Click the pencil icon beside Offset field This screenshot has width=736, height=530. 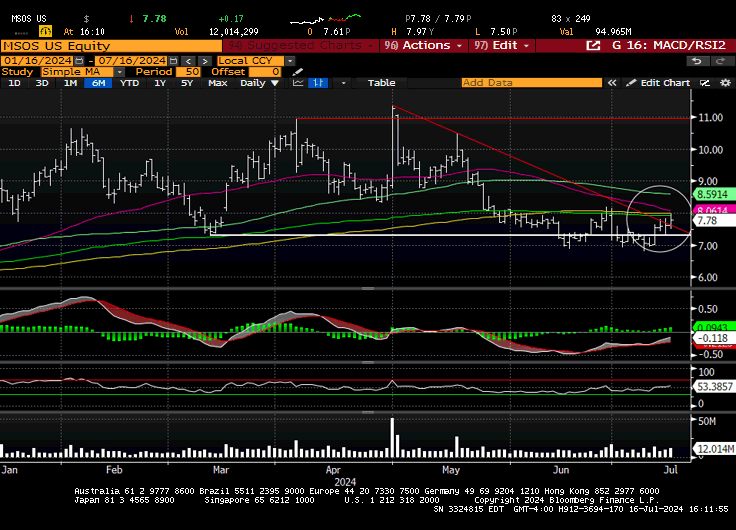pyautogui.click(x=298, y=72)
